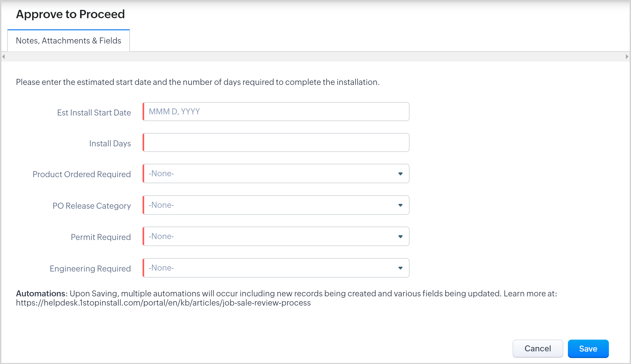631x364 pixels.
Task: Focus the Est Install Start Date field
Action: tap(276, 112)
